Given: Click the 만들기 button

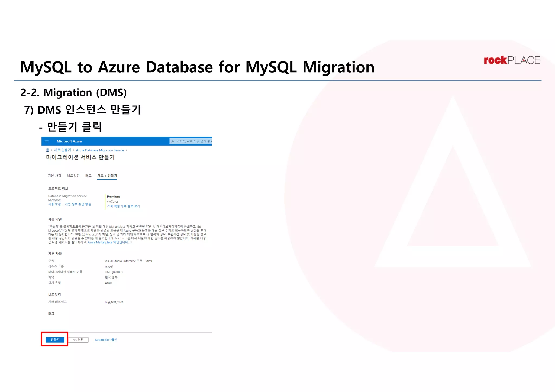Looking at the screenshot, I should point(55,340).
